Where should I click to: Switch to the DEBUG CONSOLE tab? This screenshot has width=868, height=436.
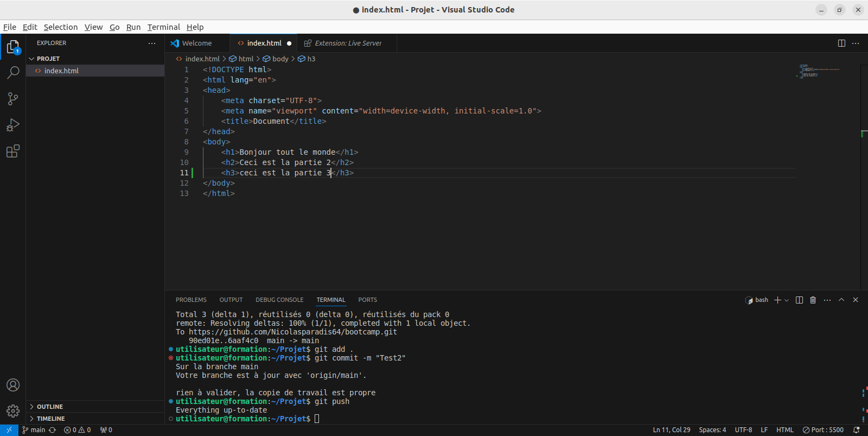279,300
